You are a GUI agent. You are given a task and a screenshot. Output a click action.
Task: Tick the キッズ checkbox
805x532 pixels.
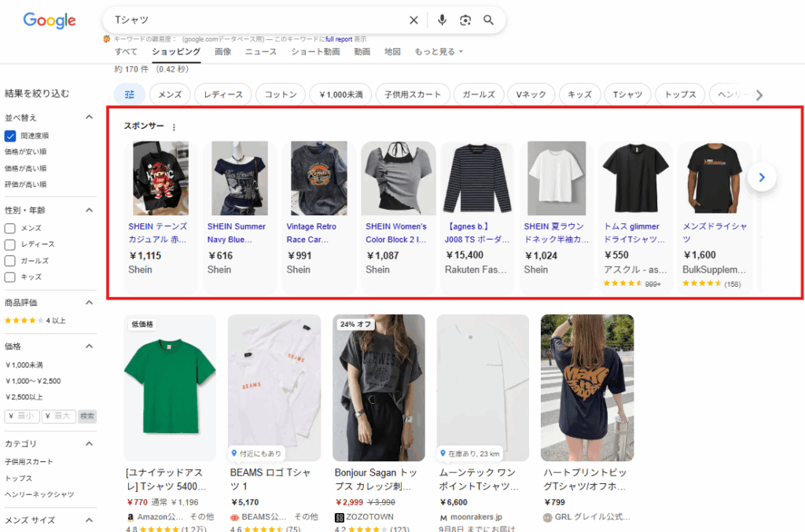tap(9, 277)
